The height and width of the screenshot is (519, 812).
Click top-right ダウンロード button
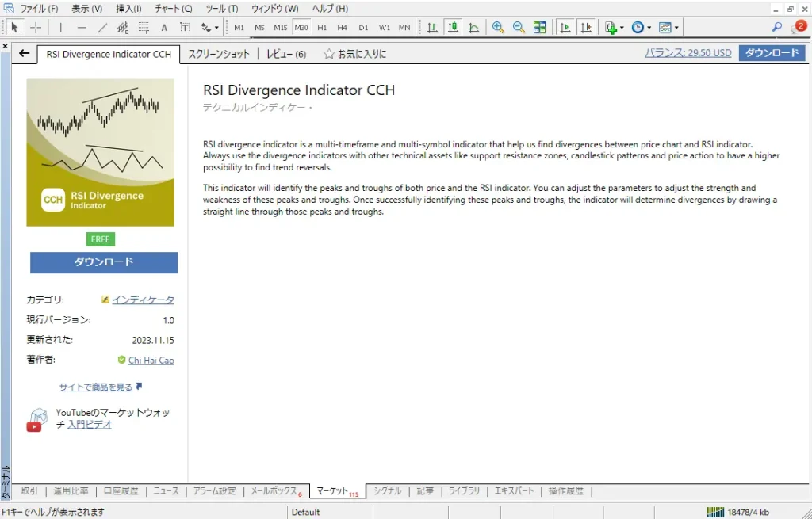point(772,53)
